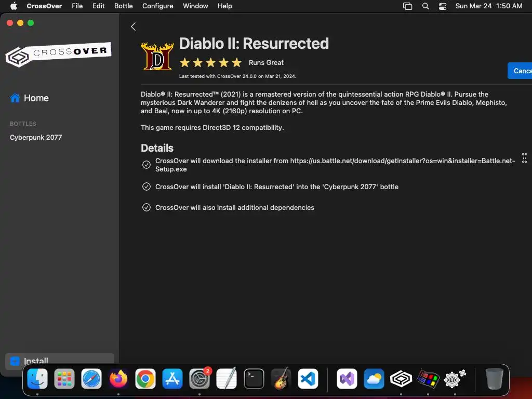This screenshot has width=532, height=399.
Task: Click the BOTTLES section label
Action: (23, 124)
